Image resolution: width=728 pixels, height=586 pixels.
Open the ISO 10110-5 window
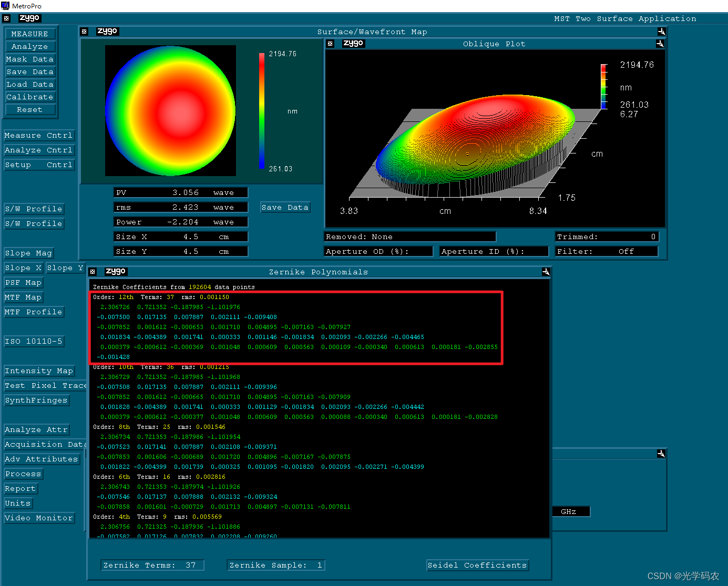(x=34, y=342)
